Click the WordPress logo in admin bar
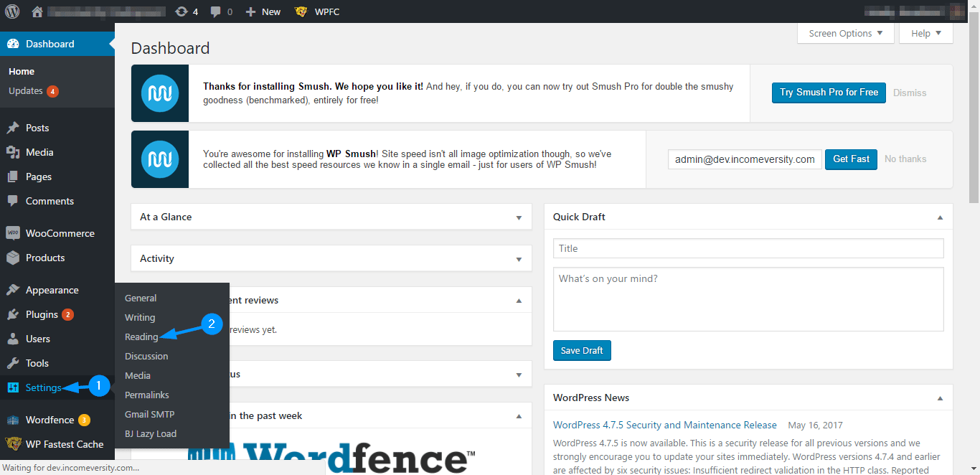Image resolution: width=980 pixels, height=475 pixels. coord(13,11)
